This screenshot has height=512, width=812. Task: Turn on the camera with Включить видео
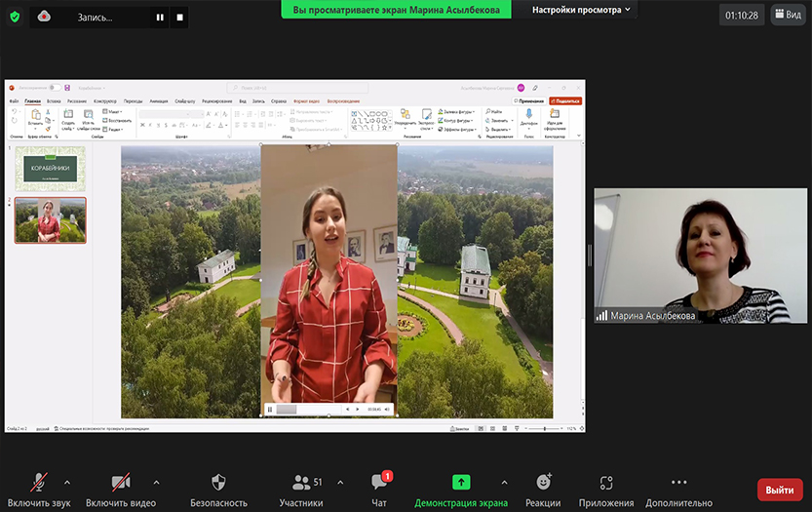point(121,484)
